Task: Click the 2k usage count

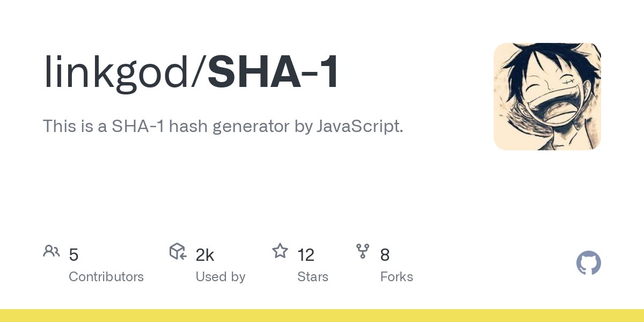Action: [205, 255]
